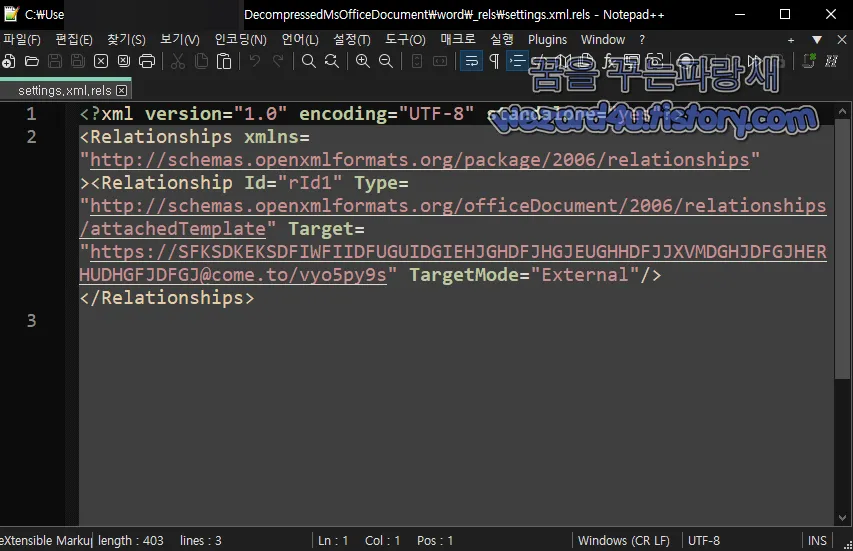This screenshot has width=853, height=551.
Task: Select the settings.xml.rels tab
Action: 65,90
